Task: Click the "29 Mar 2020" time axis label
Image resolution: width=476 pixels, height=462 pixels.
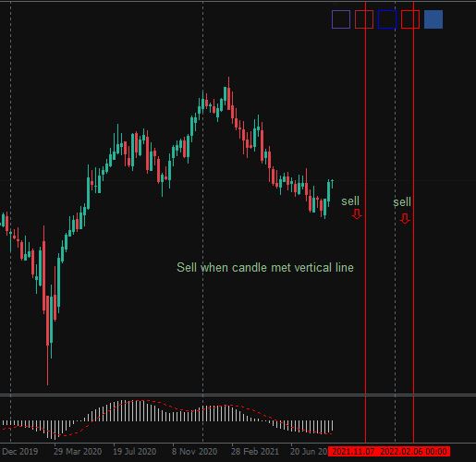Action: tap(78, 452)
